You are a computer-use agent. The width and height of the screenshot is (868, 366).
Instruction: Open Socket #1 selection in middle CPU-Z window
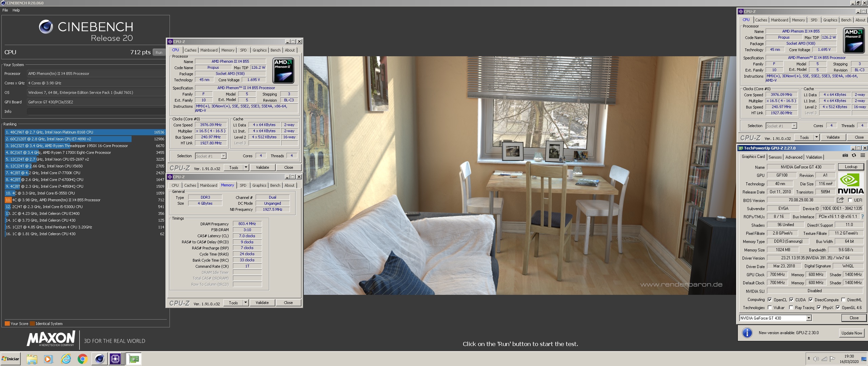point(211,156)
